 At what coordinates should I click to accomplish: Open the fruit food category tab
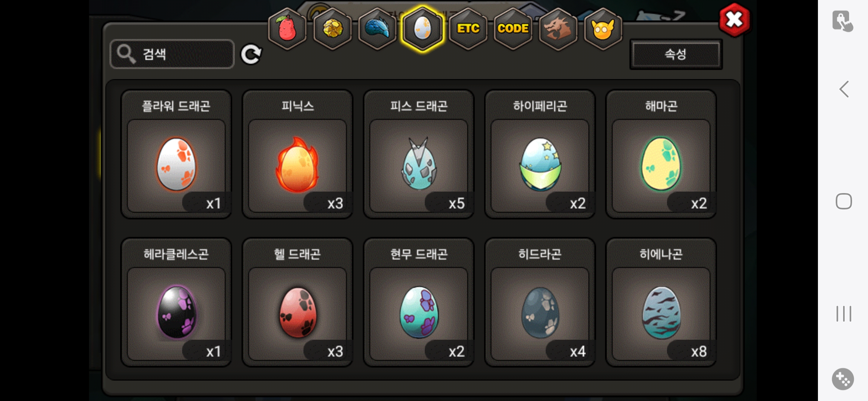(287, 29)
